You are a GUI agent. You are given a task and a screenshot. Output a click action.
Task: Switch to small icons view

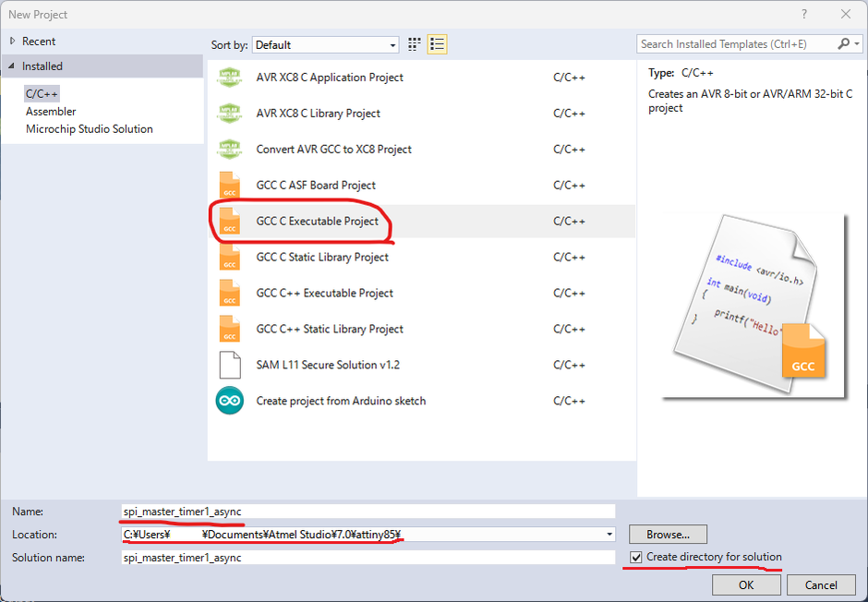(x=415, y=44)
